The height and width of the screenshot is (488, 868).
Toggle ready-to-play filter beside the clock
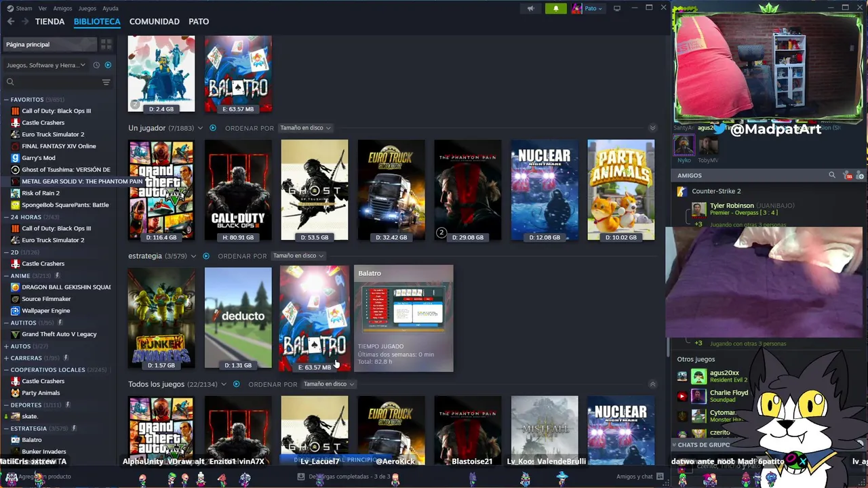click(108, 65)
